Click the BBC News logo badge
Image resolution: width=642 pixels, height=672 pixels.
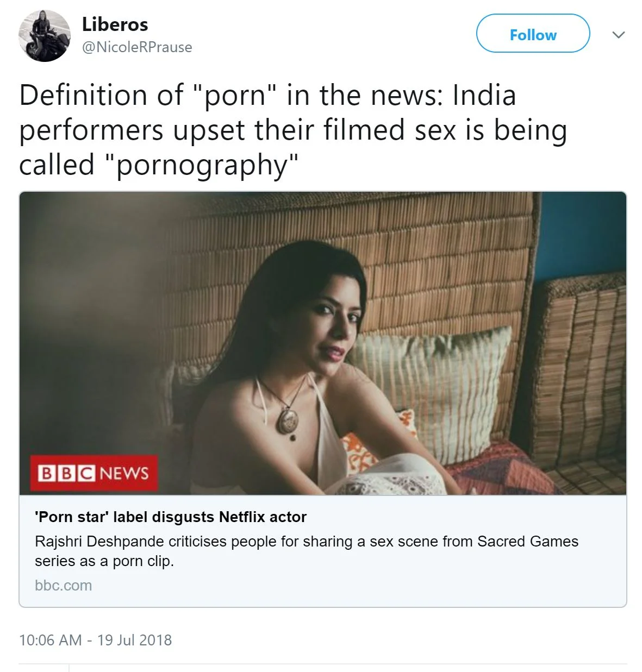[x=94, y=473]
